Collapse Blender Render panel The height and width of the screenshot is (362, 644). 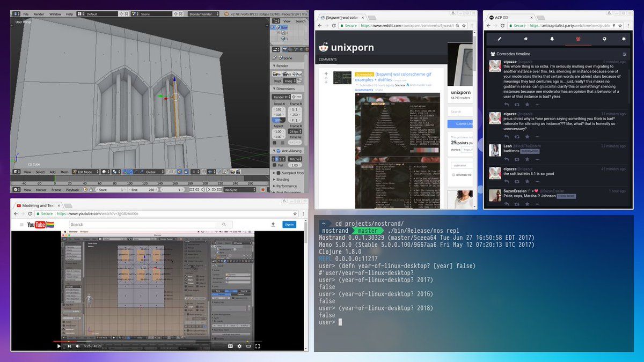coord(281,66)
